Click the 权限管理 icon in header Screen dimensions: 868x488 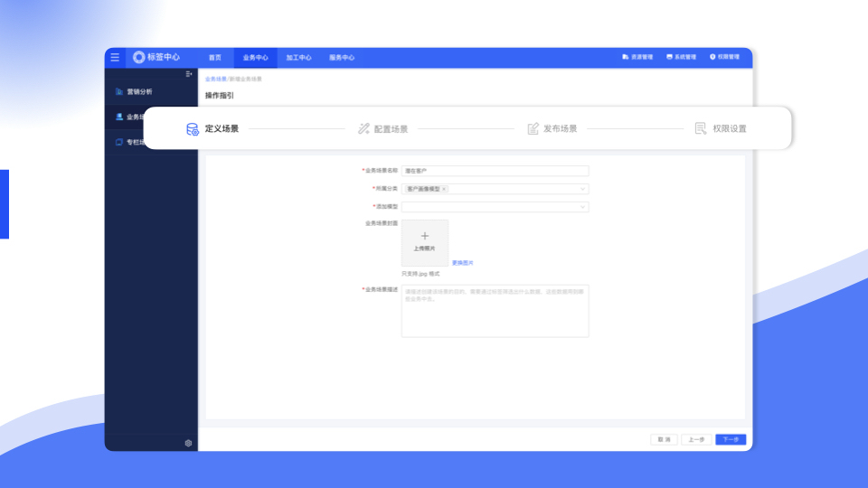click(x=712, y=57)
